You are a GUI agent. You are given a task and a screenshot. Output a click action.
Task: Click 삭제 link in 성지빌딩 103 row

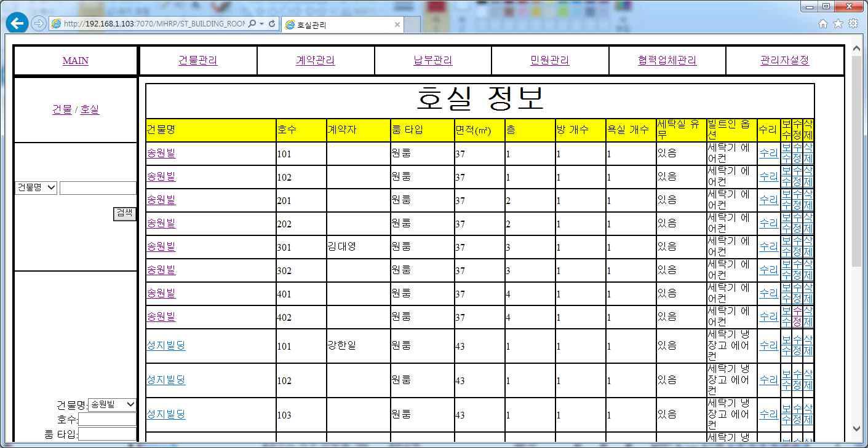pos(808,415)
